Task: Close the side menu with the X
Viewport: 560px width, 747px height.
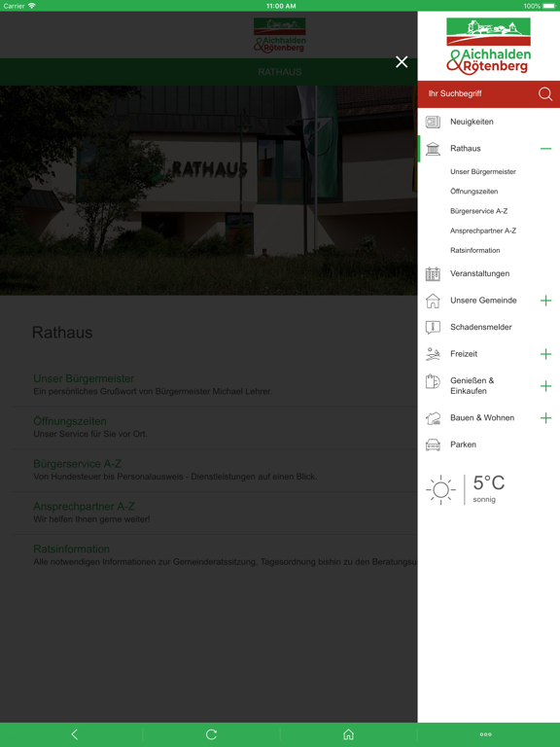Action: [x=402, y=62]
